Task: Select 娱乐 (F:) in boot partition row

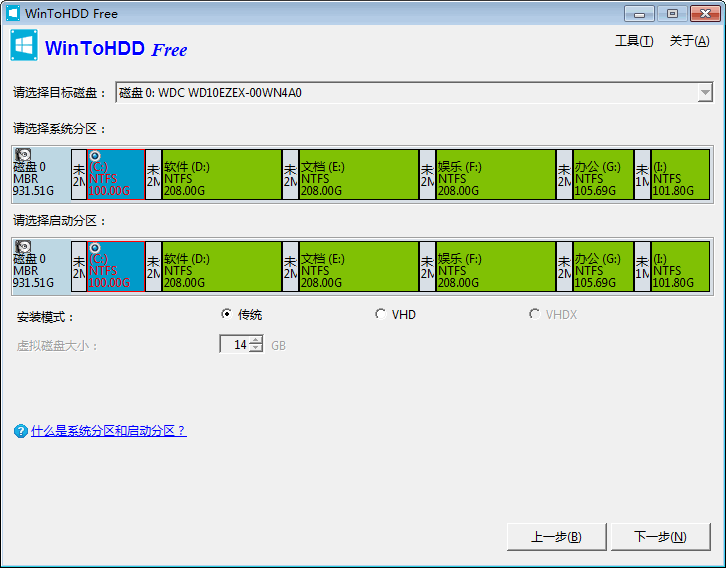Action: (495, 266)
